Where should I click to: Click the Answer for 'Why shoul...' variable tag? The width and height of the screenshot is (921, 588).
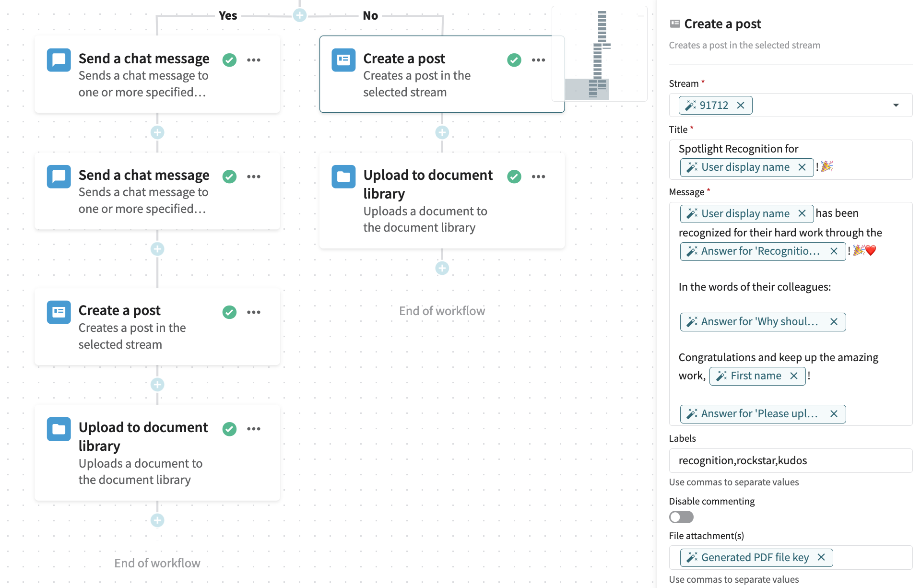coord(759,322)
